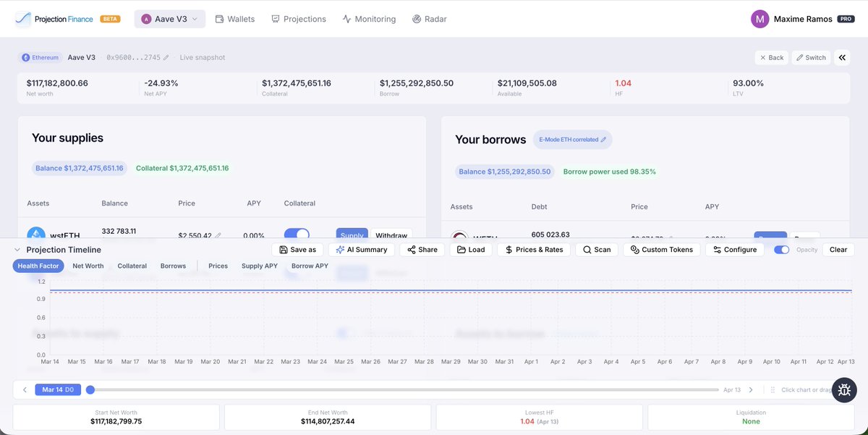Edit the wstETH price with pencil
Viewport: 868px width, 435px height.
click(218, 235)
